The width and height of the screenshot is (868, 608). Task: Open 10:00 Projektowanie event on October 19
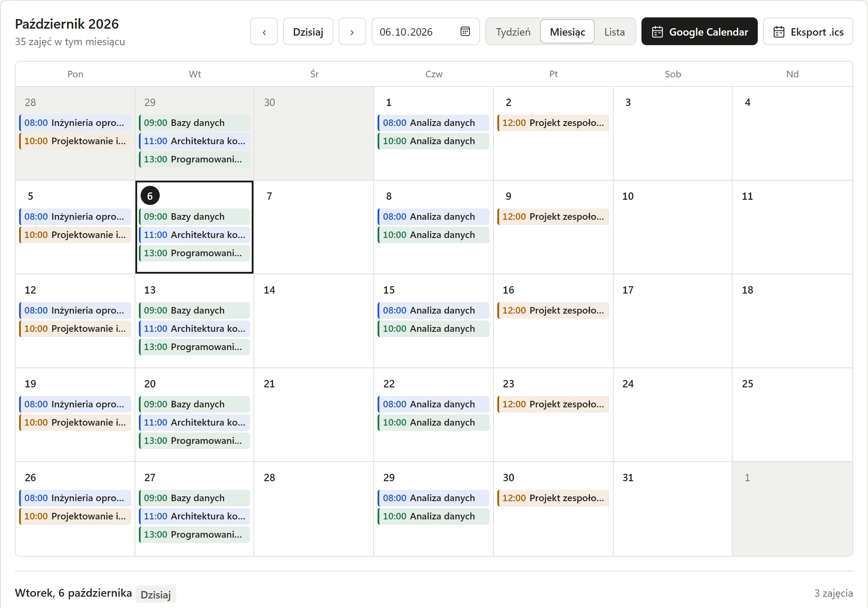click(x=75, y=423)
